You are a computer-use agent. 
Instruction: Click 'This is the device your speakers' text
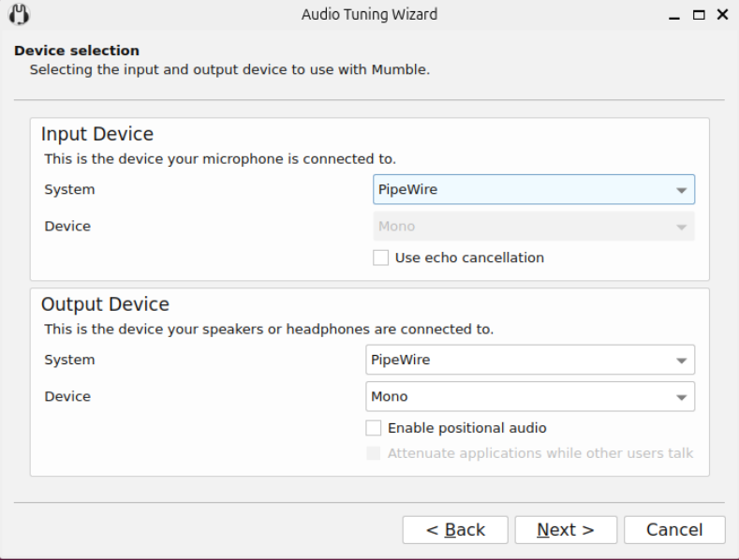coord(269,329)
